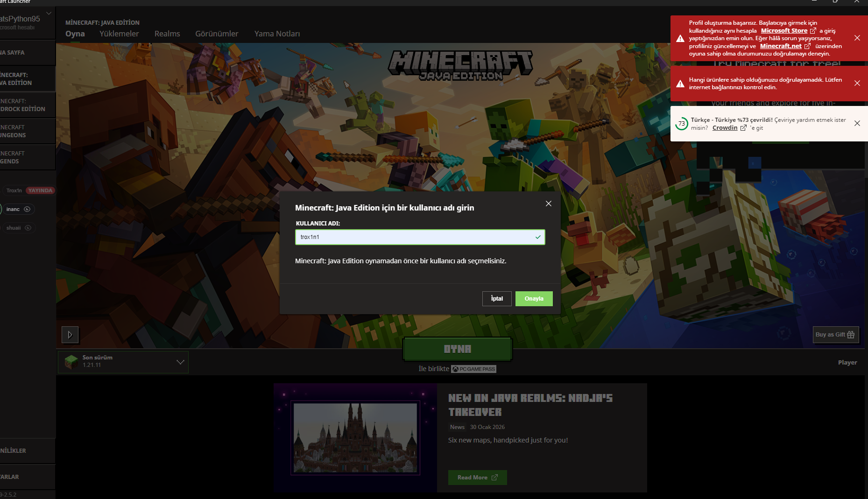Click the green OYNA play button
The width and height of the screenshot is (868, 499).
[458, 349]
